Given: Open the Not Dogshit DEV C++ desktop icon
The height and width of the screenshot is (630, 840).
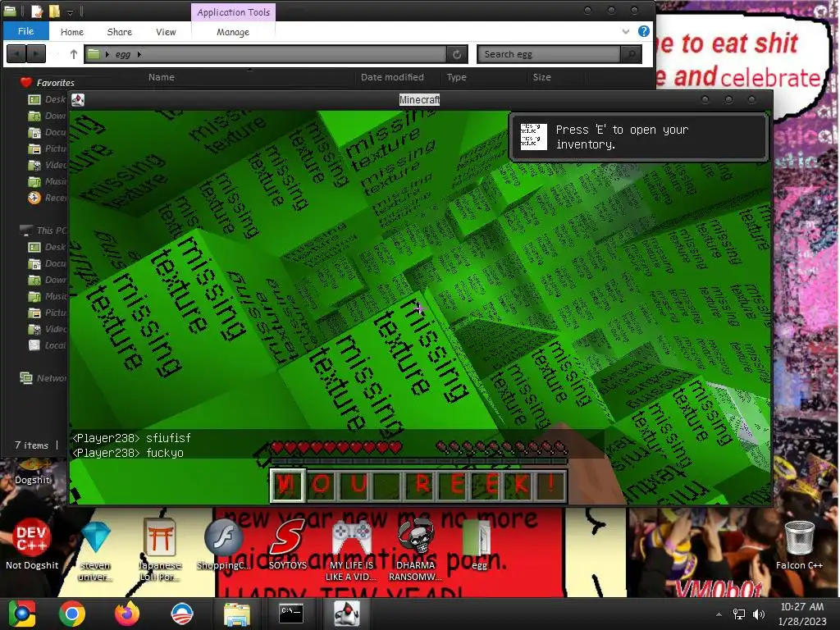Looking at the screenshot, I should click(x=32, y=545).
